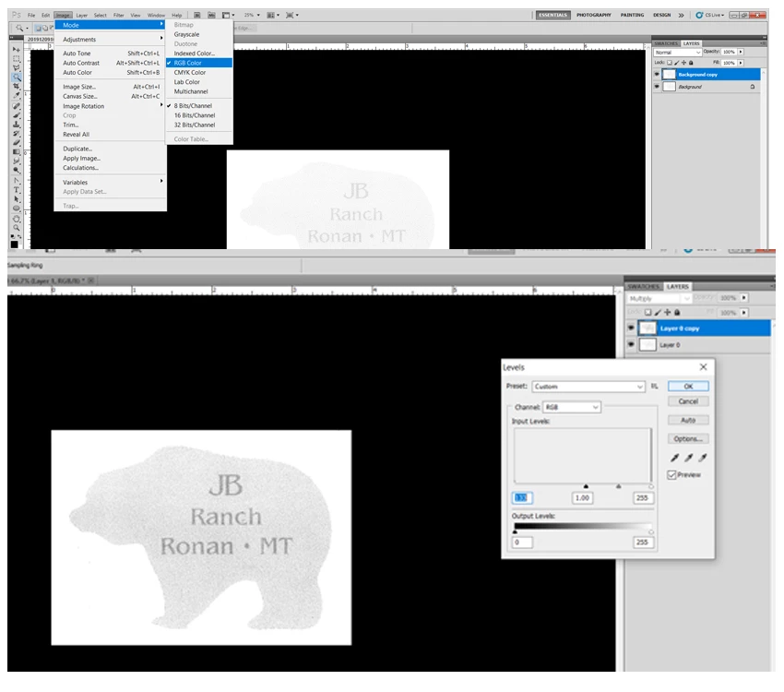Viewport: 784px width, 692px height.
Task: Click the lock all icon in upper Layers panel
Action: pyautogui.click(x=691, y=63)
